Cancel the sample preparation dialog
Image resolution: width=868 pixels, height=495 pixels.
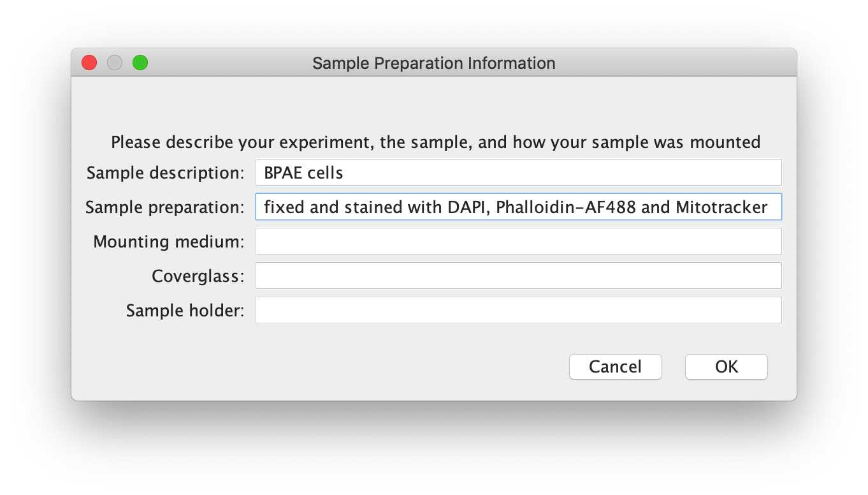click(616, 367)
